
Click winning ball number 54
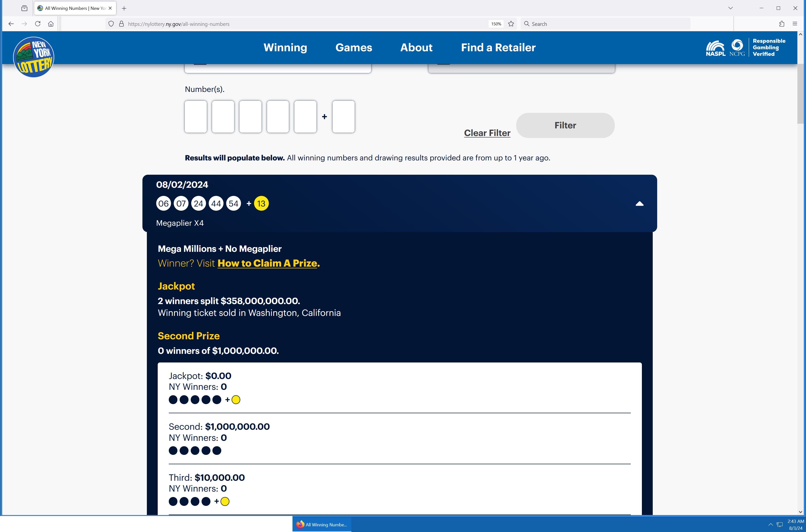tap(233, 204)
